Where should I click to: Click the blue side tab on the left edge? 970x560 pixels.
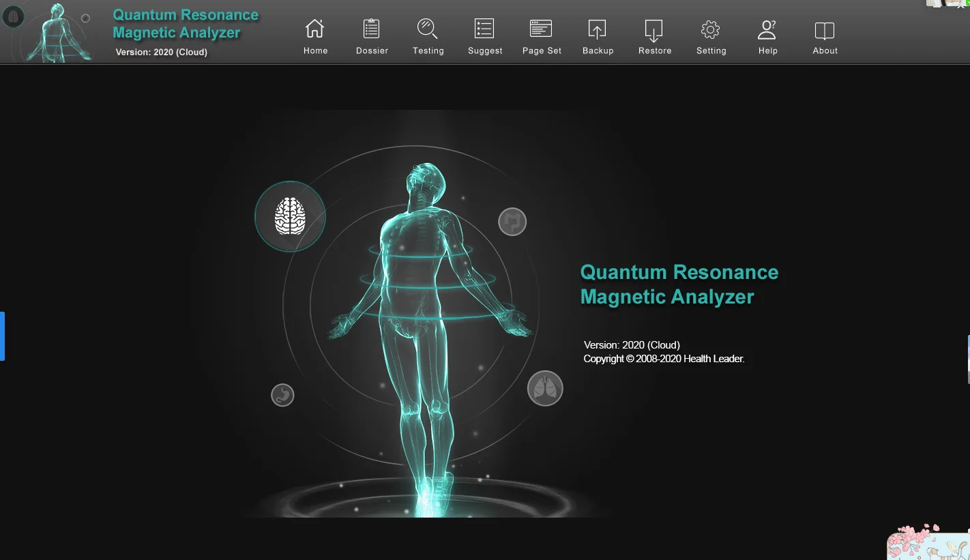point(2,336)
